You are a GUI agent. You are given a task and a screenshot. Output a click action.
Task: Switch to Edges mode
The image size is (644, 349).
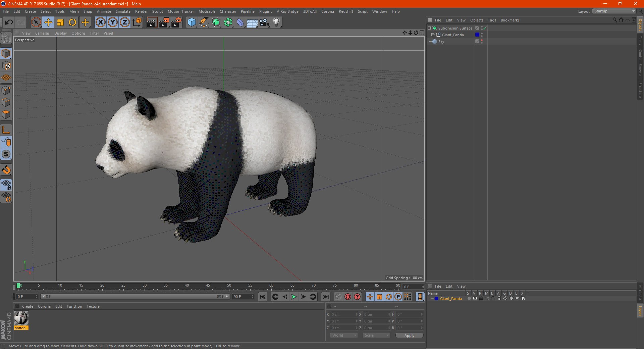[x=6, y=102]
